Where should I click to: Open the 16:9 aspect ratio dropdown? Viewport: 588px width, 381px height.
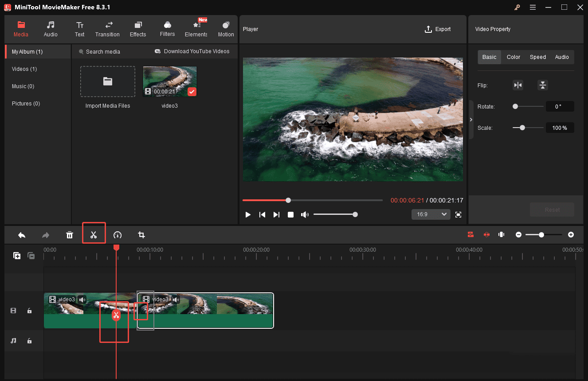[x=430, y=214]
